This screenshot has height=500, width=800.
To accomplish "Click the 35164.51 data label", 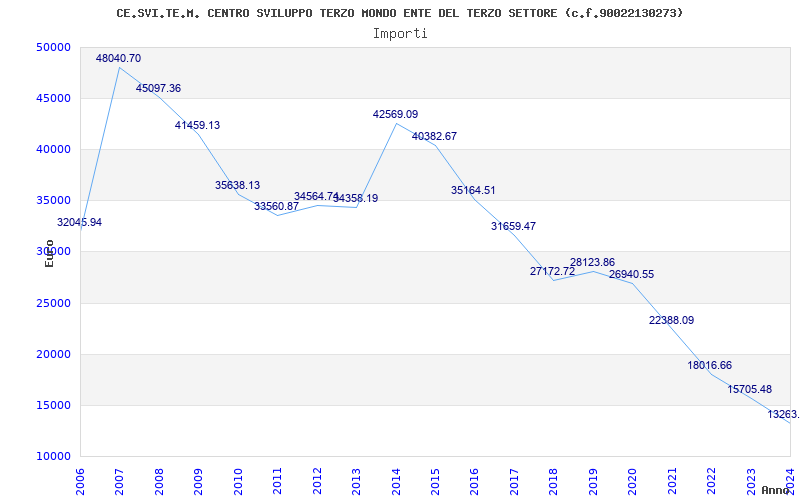I will coord(473,190).
